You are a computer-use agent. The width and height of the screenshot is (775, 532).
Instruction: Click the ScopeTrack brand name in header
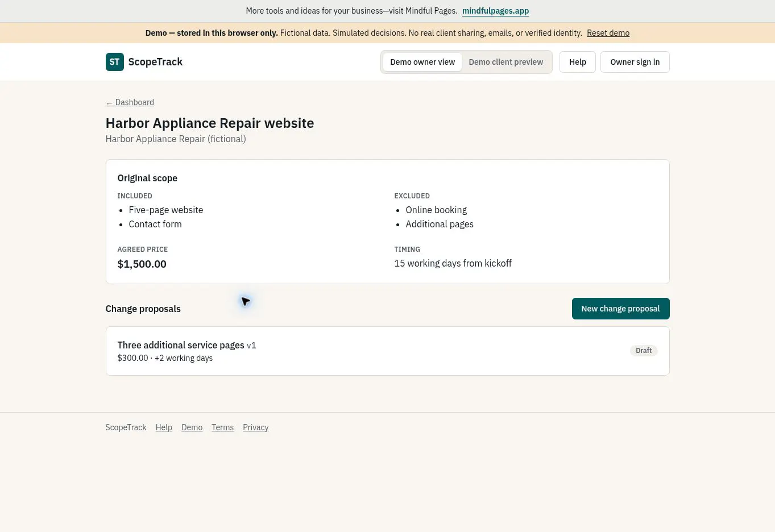[155, 62]
